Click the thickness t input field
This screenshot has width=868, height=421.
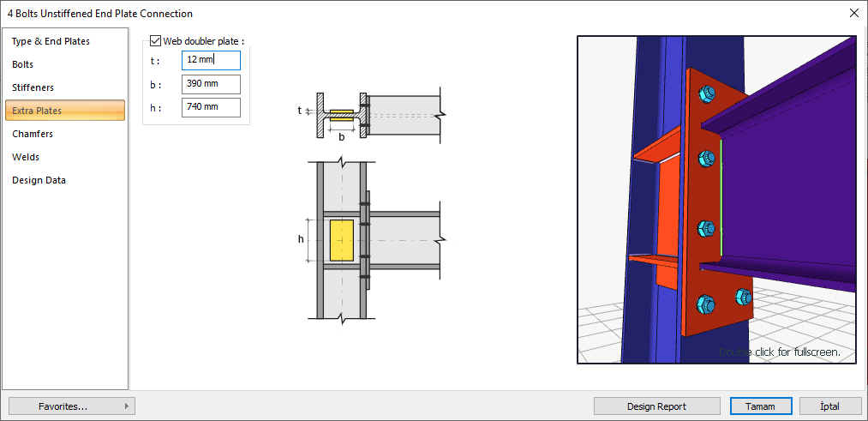pos(211,60)
